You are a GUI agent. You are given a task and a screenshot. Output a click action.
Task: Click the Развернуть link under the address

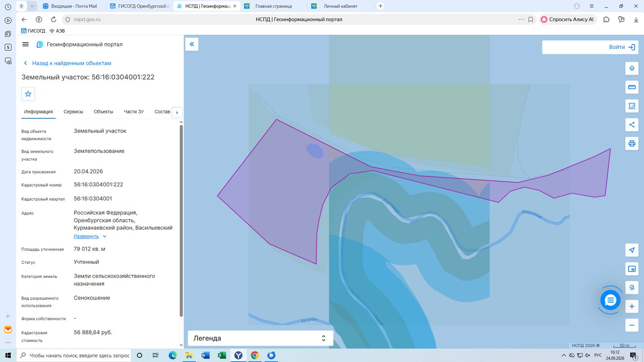coord(86,236)
